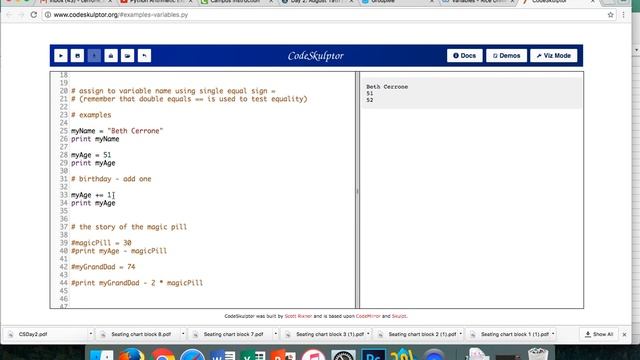Click the Reset arrow icon in toolbar
Viewport: 640px width, 360px height.
tap(144, 56)
